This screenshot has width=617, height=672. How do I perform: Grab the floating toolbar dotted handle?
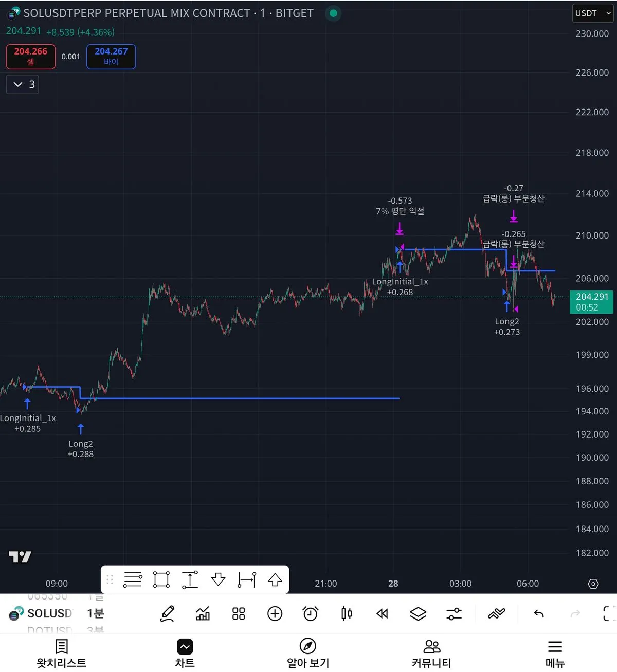(110, 579)
